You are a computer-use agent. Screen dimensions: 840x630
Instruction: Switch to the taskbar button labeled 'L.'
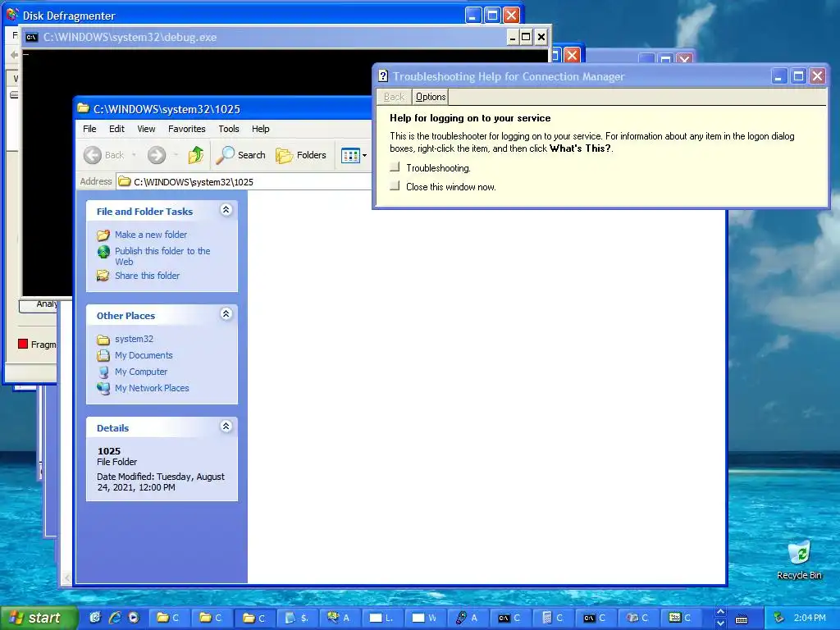pyautogui.click(x=382, y=618)
